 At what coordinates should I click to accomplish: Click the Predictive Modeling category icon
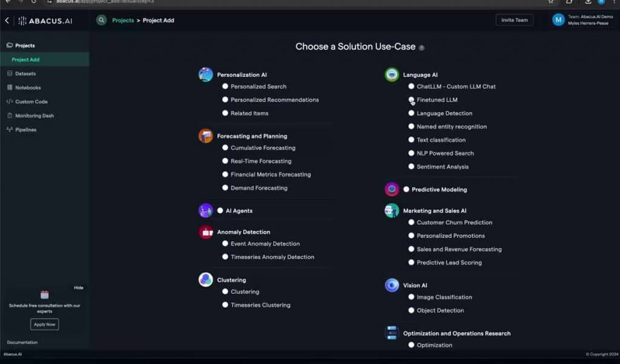click(392, 189)
